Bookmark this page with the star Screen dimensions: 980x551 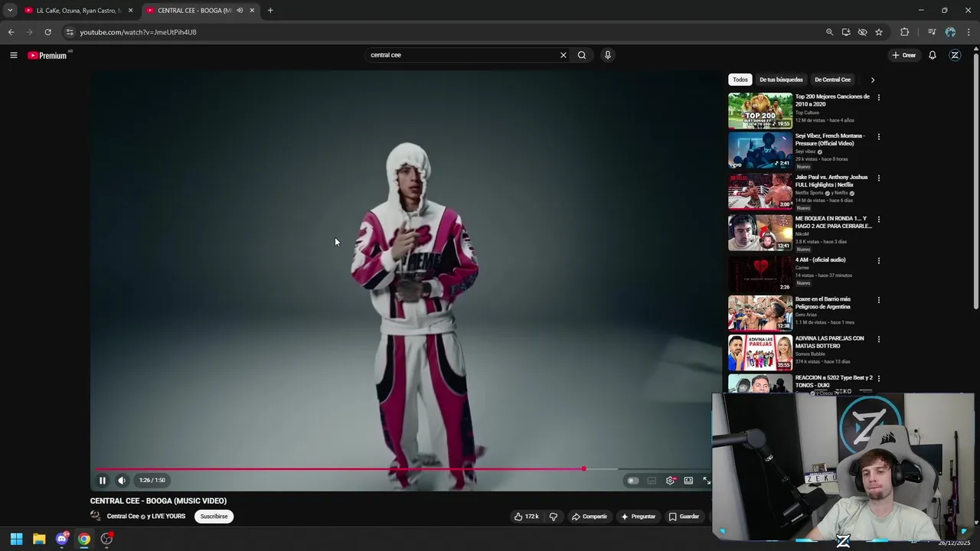pyautogui.click(x=879, y=32)
